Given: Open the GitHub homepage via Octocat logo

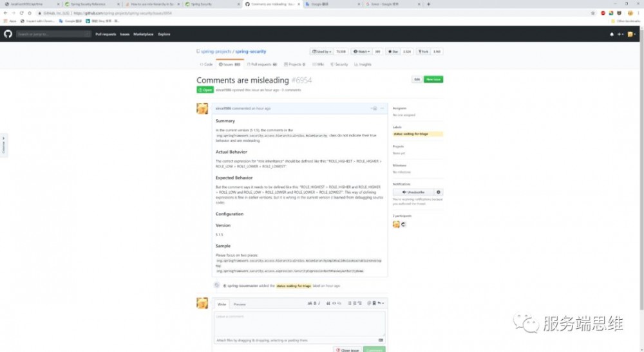Looking at the screenshot, I should point(8,34).
